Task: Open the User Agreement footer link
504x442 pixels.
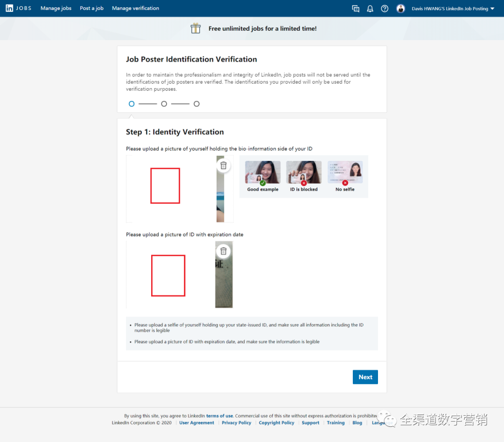Action: (196, 423)
